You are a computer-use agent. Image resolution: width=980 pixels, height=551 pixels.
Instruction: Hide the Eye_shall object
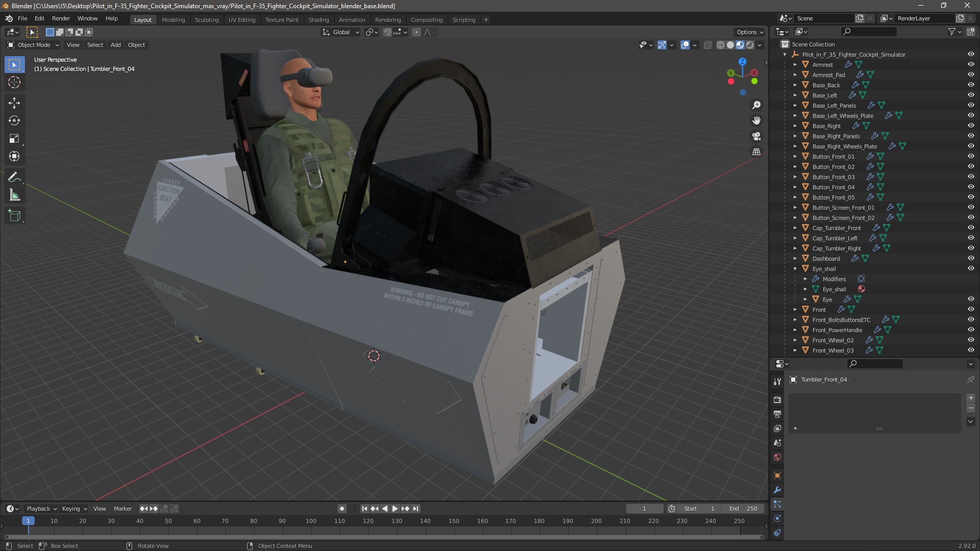(971, 268)
